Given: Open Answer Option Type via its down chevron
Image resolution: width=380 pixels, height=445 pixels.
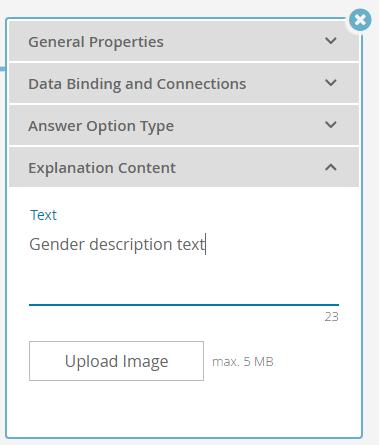Looking at the screenshot, I should click(x=331, y=125).
